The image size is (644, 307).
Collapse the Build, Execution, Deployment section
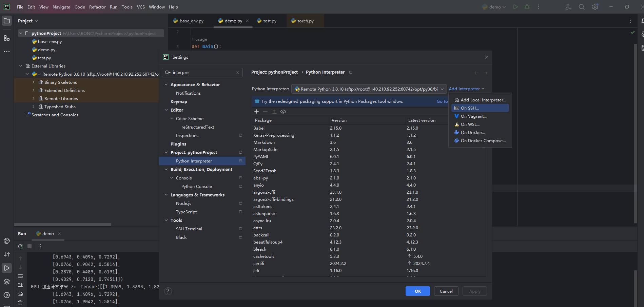[166, 169]
